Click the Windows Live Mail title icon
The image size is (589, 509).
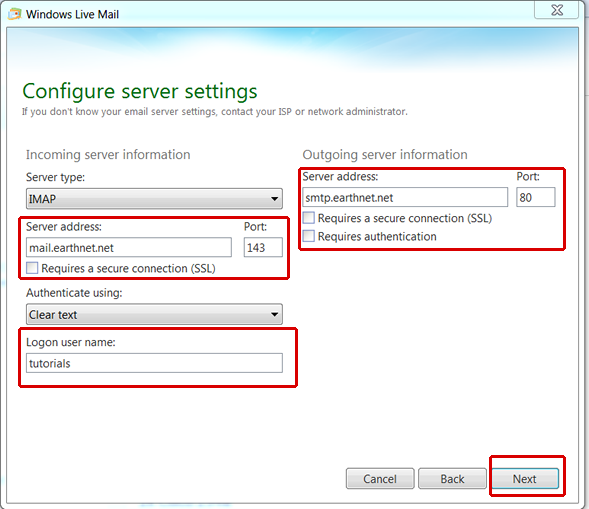pyautogui.click(x=15, y=14)
